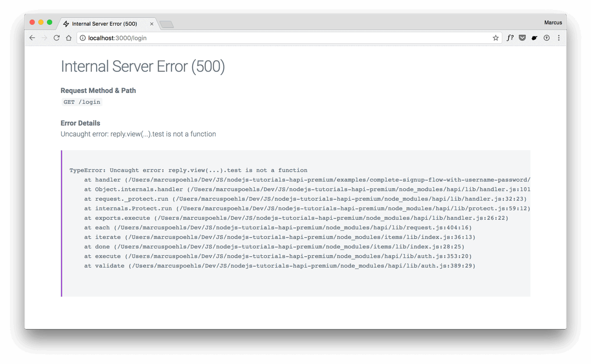Open site info icon in address bar
The image size is (591, 364).
point(83,38)
